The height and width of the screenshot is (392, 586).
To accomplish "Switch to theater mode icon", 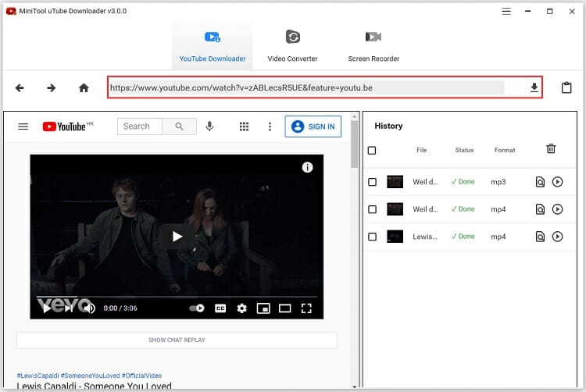I will tap(284, 308).
